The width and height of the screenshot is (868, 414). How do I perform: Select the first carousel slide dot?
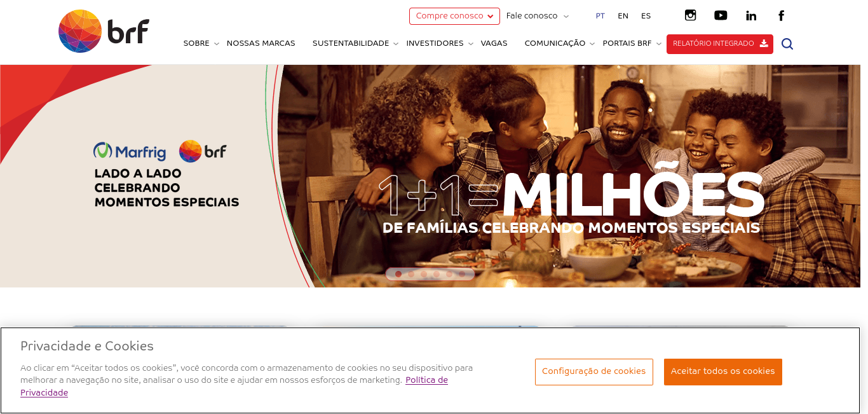398,274
